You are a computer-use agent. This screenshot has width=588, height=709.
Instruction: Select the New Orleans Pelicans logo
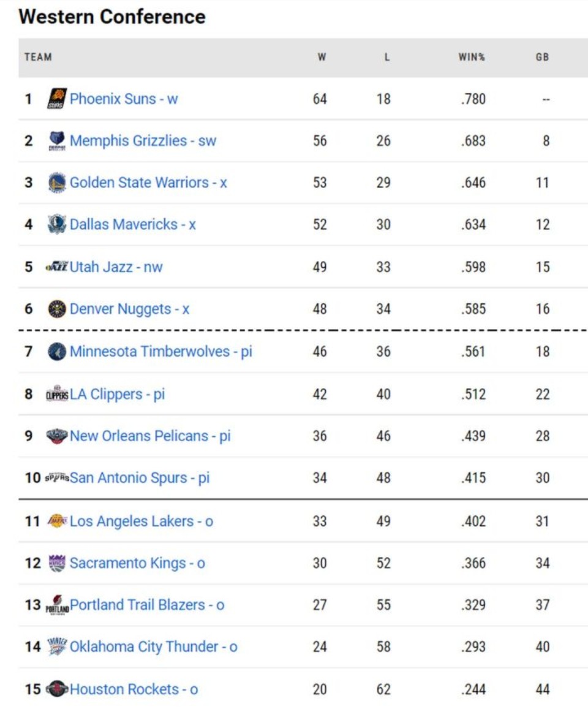(56, 436)
